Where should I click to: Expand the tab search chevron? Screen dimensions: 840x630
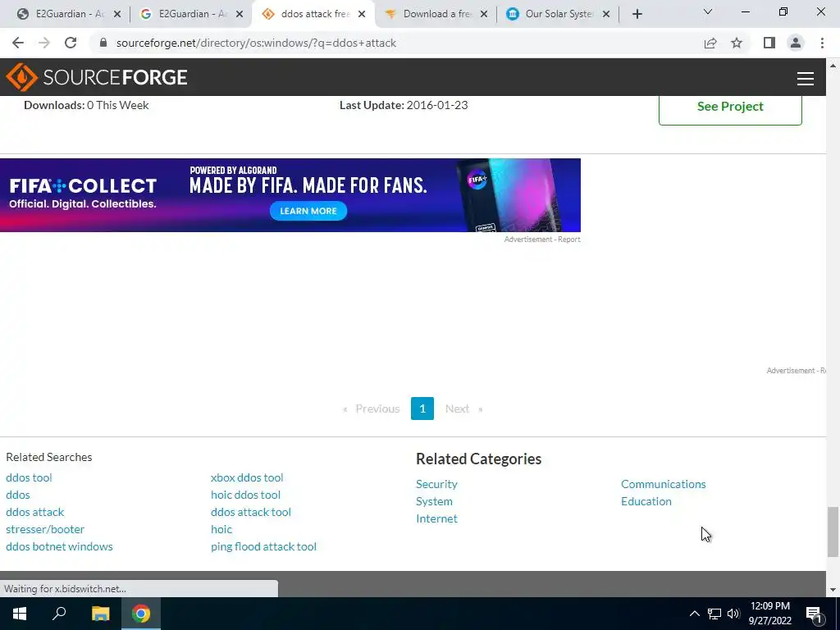[x=708, y=11]
